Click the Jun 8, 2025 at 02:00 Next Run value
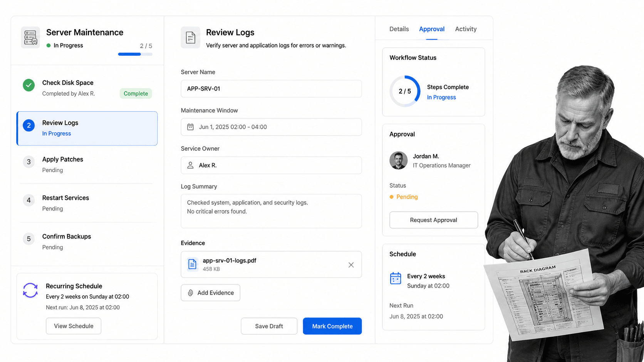Image resolution: width=644 pixels, height=362 pixels. tap(416, 316)
